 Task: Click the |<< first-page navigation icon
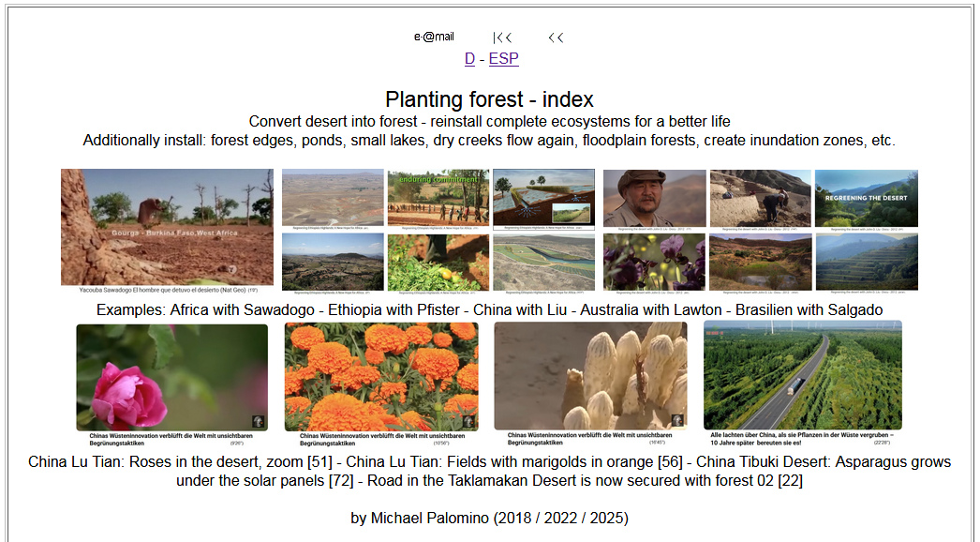502,37
